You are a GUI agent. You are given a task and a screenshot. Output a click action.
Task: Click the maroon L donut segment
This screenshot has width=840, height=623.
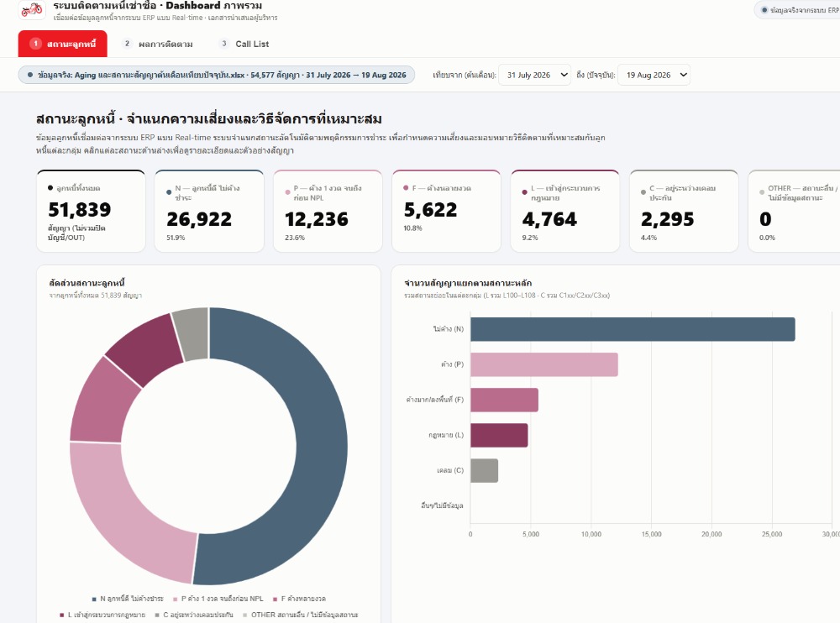(x=145, y=347)
